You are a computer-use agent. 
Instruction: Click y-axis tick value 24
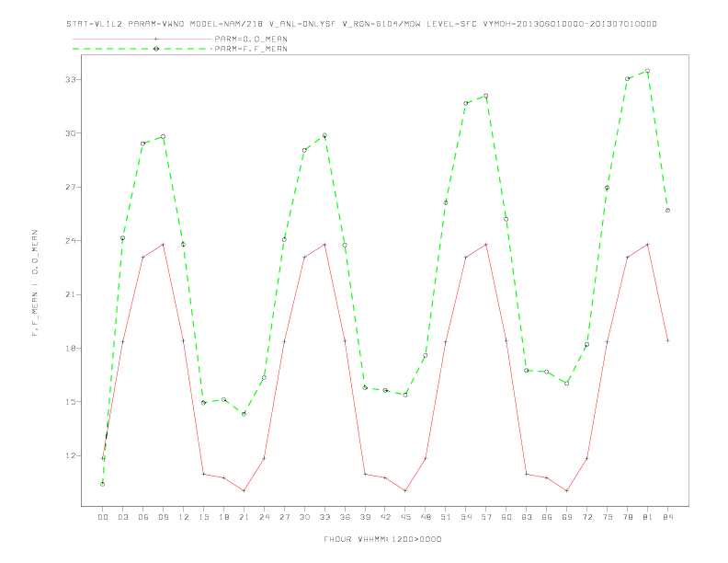pyautogui.click(x=71, y=241)
